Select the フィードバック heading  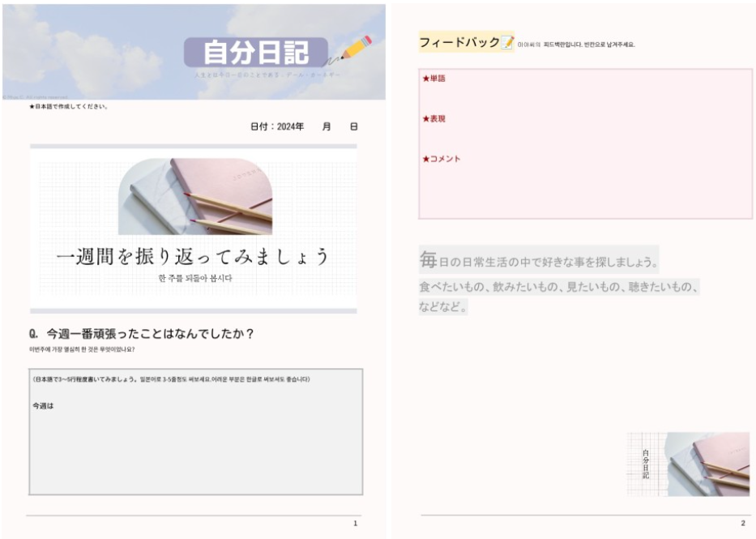(x=459, y=42)
